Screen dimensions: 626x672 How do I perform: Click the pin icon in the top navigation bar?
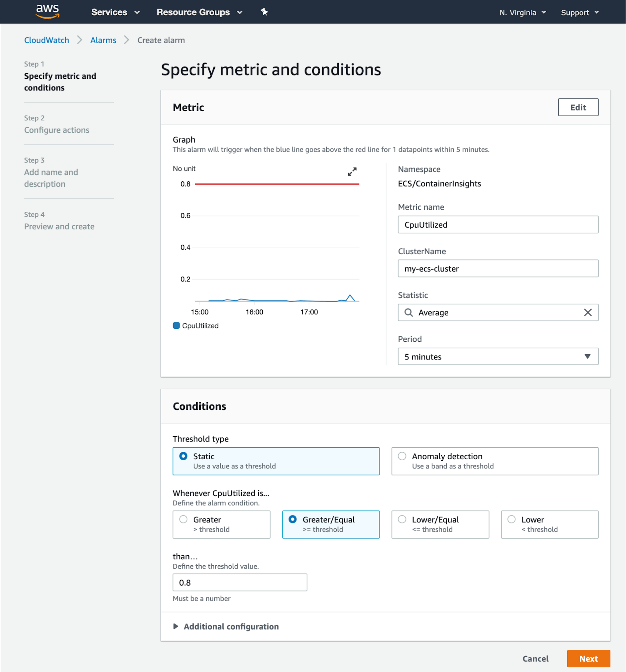(264, 12)
